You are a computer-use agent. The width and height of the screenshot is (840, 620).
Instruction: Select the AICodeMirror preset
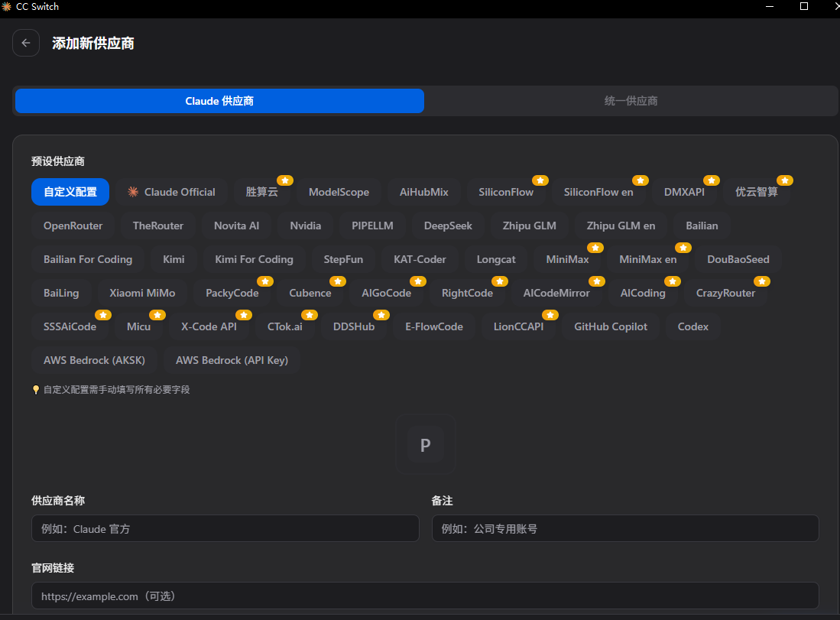pyautogui.click(x=556, y=293)
